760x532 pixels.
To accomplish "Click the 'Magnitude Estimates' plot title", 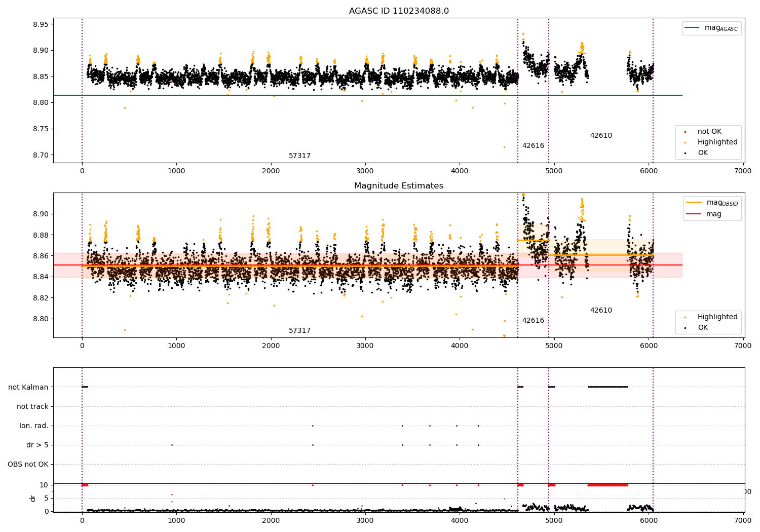I will pos(399,186).
